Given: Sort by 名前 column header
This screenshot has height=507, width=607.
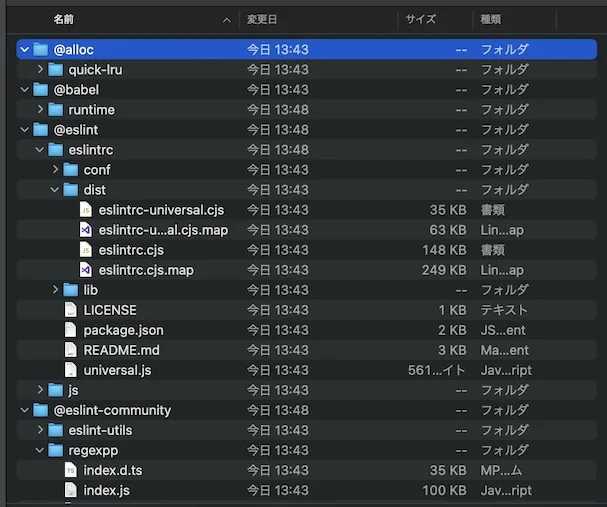Looking at the screenshot, I should [63, 19].
